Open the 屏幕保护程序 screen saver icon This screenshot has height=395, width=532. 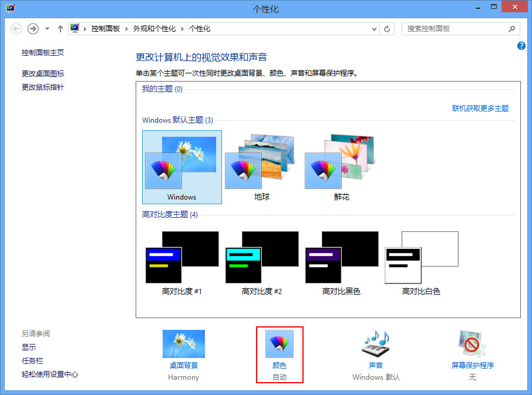click(472, 345)
